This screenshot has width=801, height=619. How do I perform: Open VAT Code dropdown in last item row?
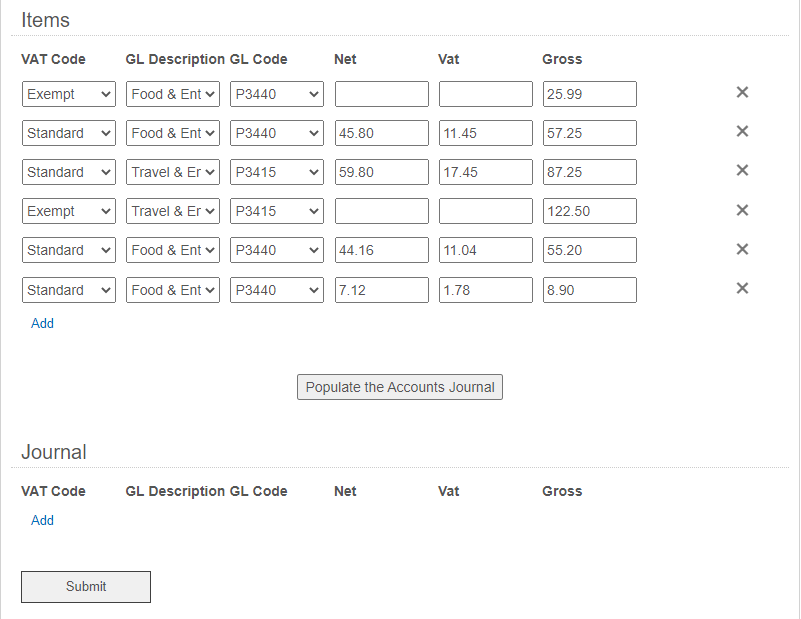[x=69, y=290]
